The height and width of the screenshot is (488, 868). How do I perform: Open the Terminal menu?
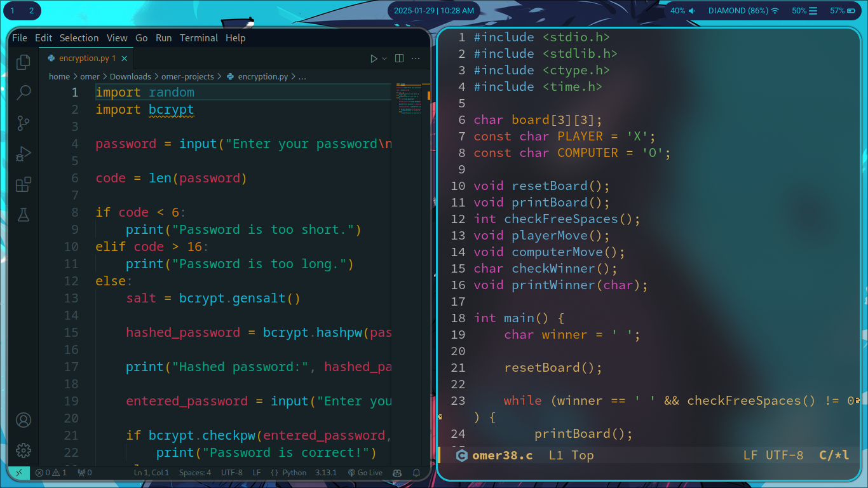tap(199, 37)
